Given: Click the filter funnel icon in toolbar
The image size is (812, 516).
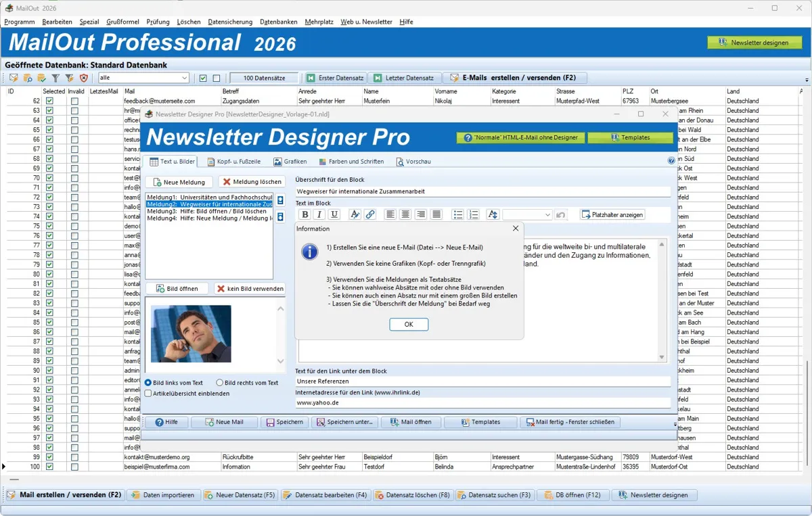Looking at the screenshot, I should (55, 78).
